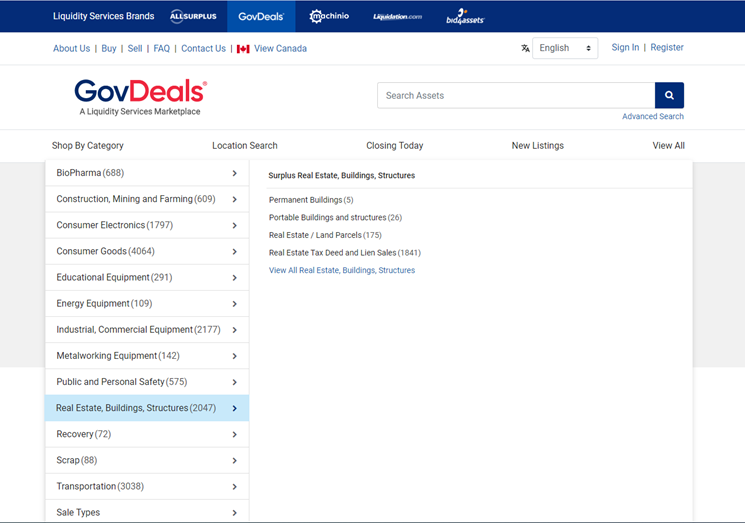Open Real Estate / Land Parcels (175)
Image resolution: width=745 pixels, height=523 pixels.
point(325,235)
